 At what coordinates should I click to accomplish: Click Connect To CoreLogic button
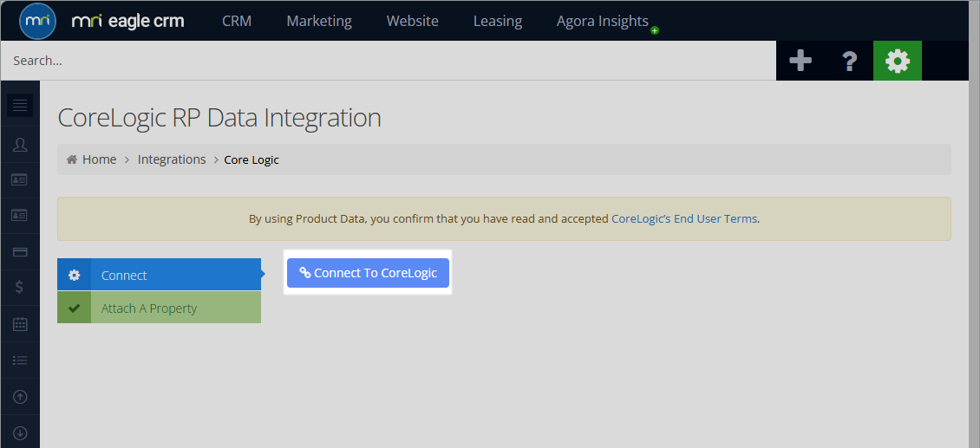(x=368, y=273)
